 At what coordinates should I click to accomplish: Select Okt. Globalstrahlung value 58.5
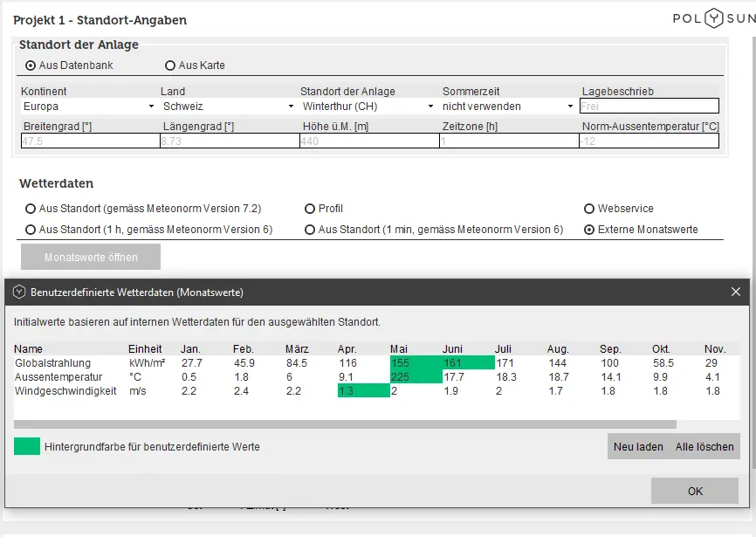(663, 363)
